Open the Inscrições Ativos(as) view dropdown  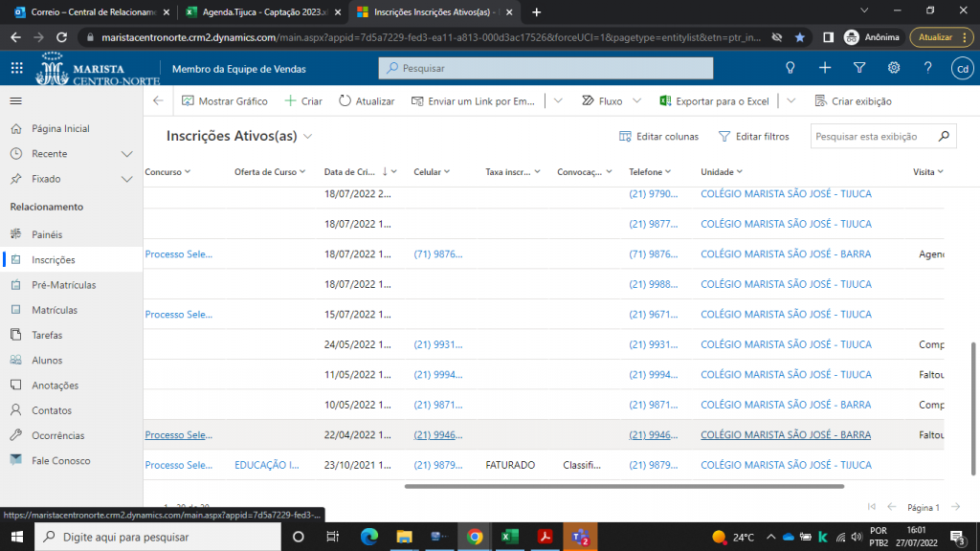[307, 136]
